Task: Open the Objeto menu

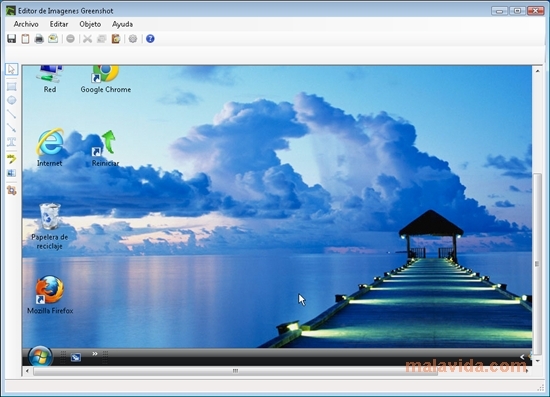Action: pyautogui.click(x=90, y=24)
